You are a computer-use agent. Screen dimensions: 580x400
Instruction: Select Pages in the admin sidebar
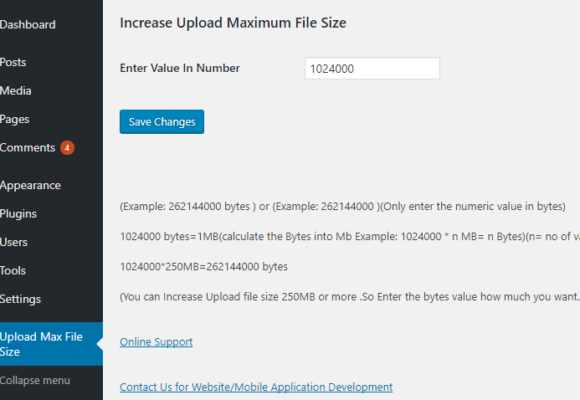[14, 119]
